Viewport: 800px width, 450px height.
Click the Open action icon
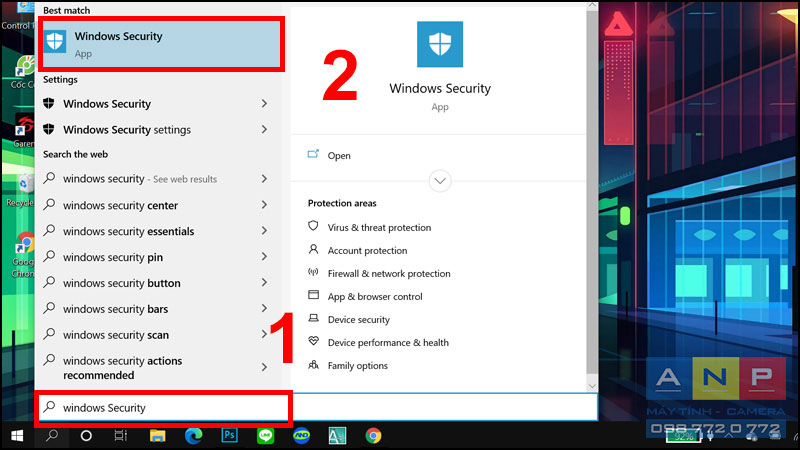tap(313, 154)
